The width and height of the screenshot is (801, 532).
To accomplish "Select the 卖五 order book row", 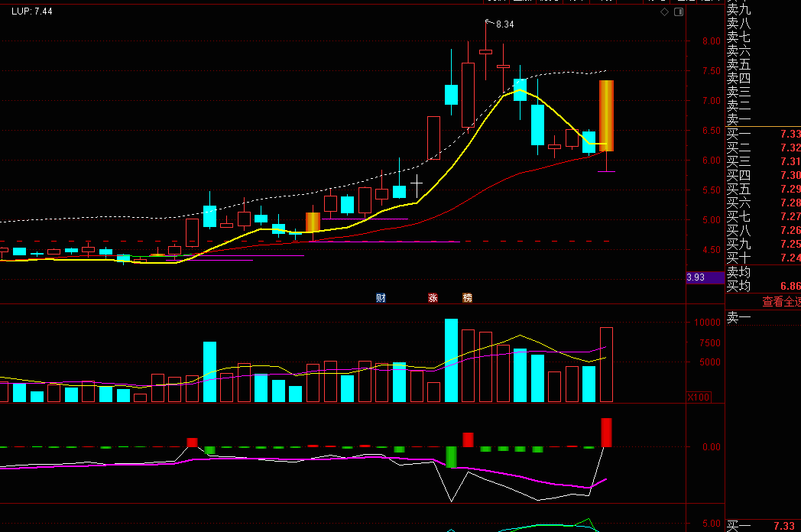I will pos(764,65).
